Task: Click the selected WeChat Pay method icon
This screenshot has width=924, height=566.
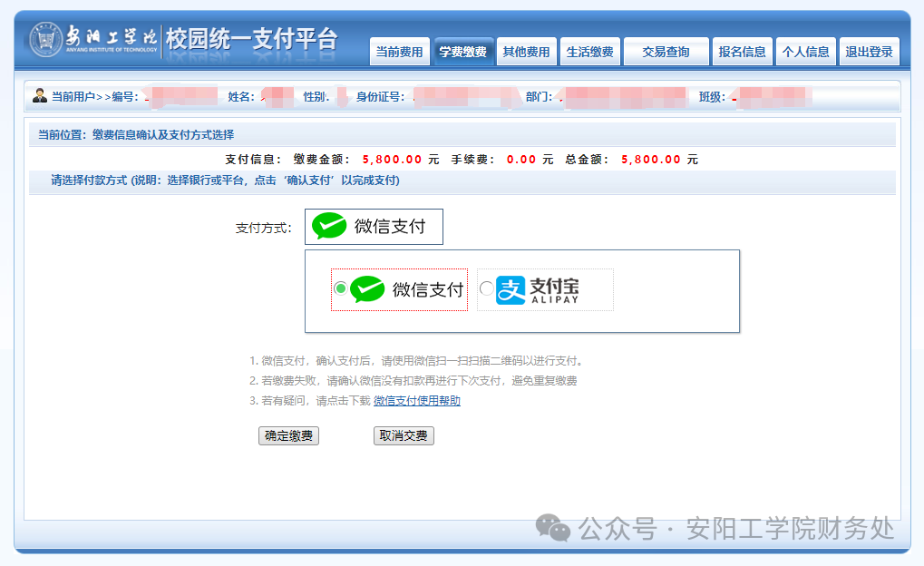Action: click(329, 227)
